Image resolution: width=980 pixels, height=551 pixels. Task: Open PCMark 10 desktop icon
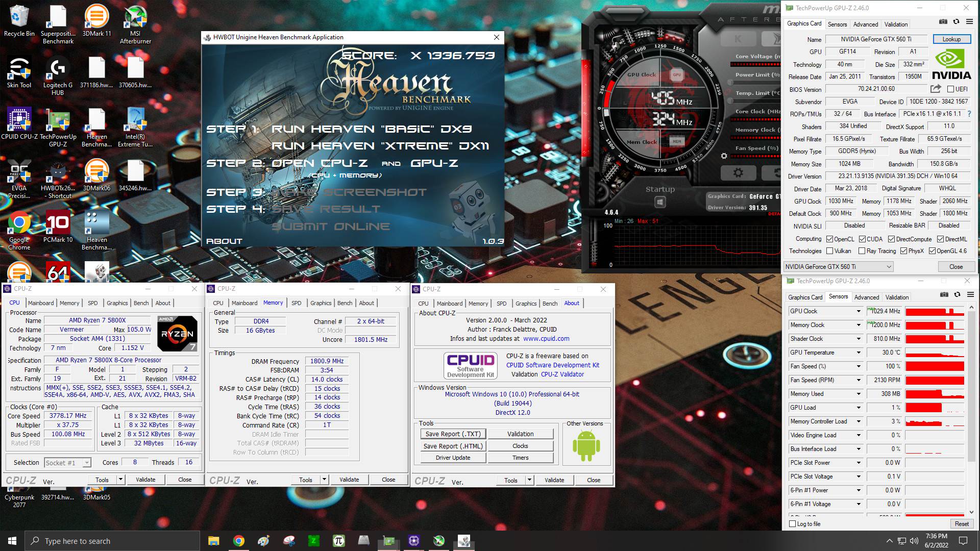pyautogui.click(x=58, y=227)
